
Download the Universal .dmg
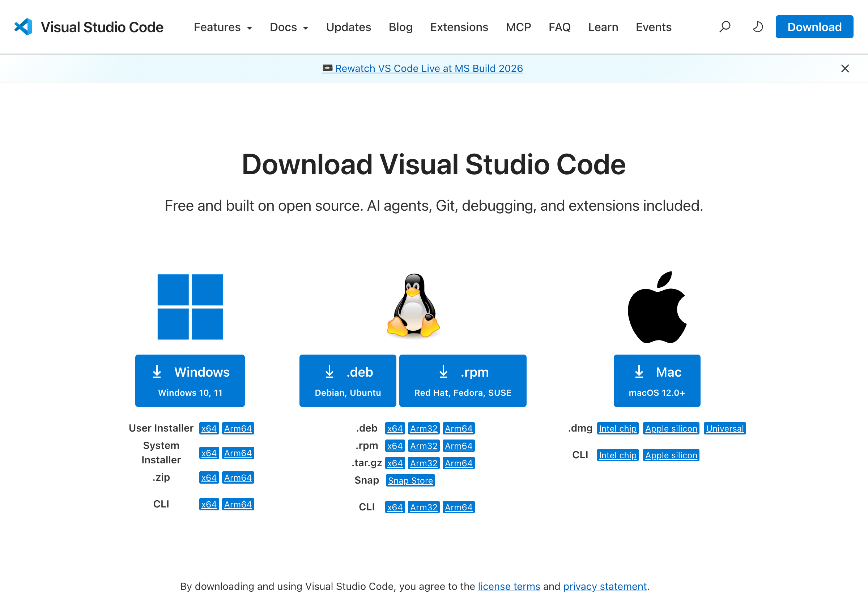click(x=725, y=428)
